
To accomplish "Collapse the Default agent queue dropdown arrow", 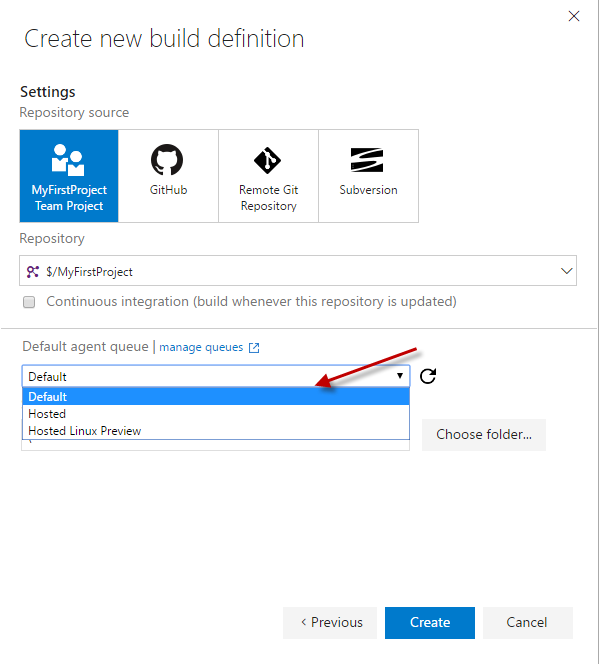I will (400, 376).
